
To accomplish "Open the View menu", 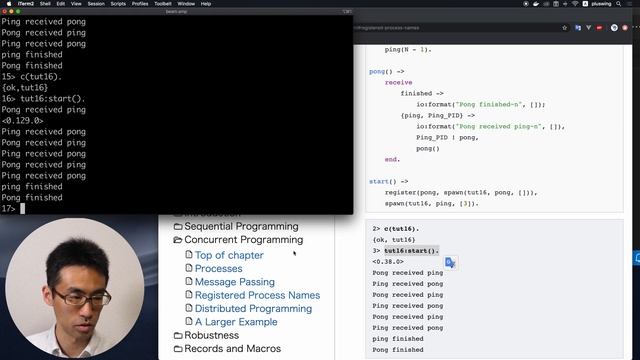I will (76, 4).
